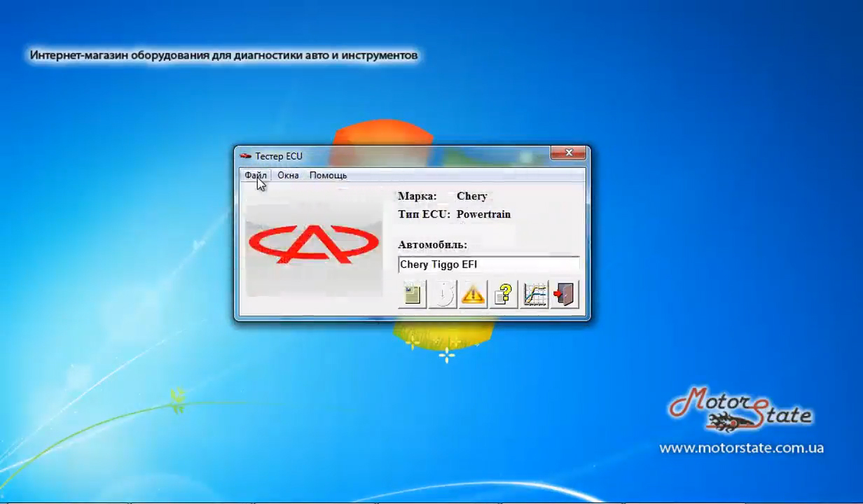Image resolution: width=863 pixels, height=504 pixels.
Task: Open the yellow warning triangle button
Action: 473,294
